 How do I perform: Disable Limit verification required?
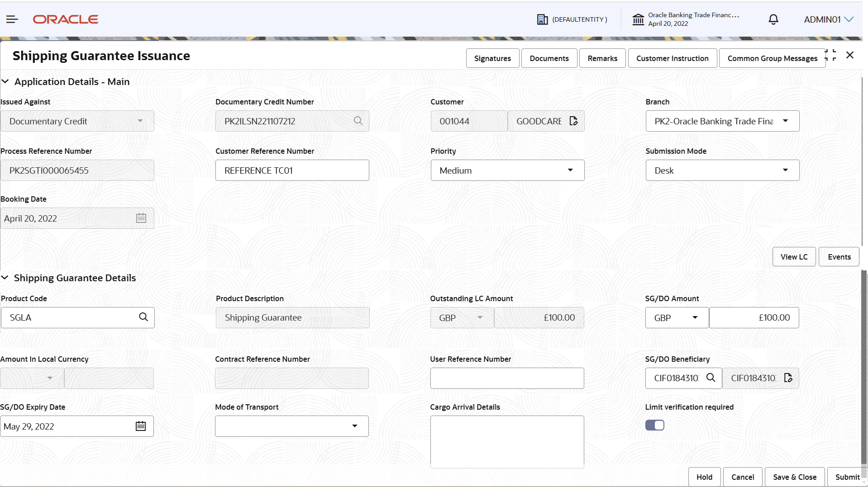pos(655,425)
